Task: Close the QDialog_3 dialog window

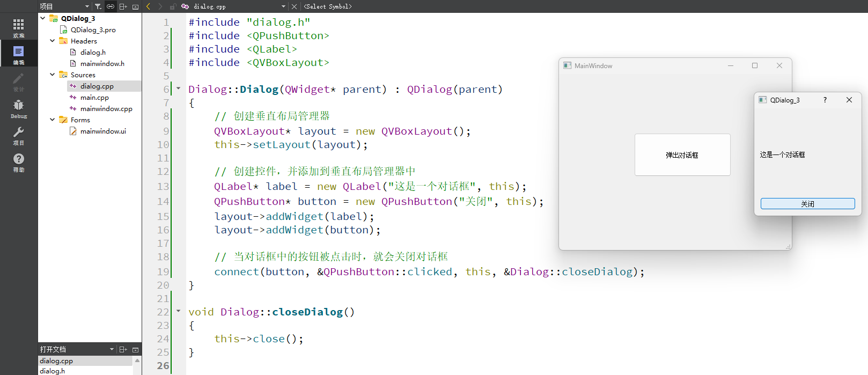Action: tap(849, 100)
